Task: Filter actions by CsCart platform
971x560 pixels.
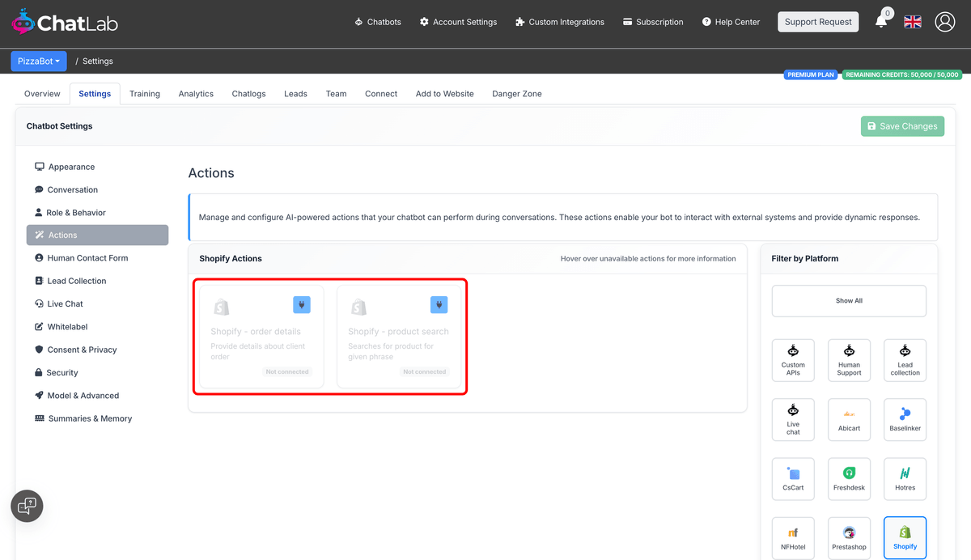Action: click(x=793, y=478)
